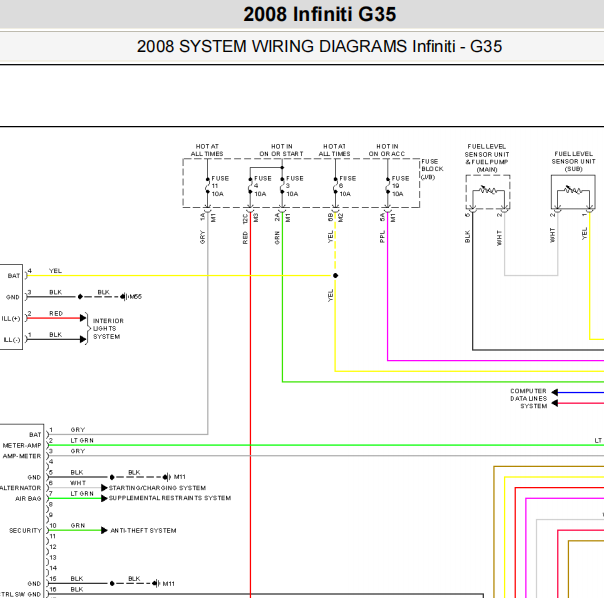This screenshot has width=604, height=598.
Task: Click the '12C' connector pin label
Action: pos(245,218)
